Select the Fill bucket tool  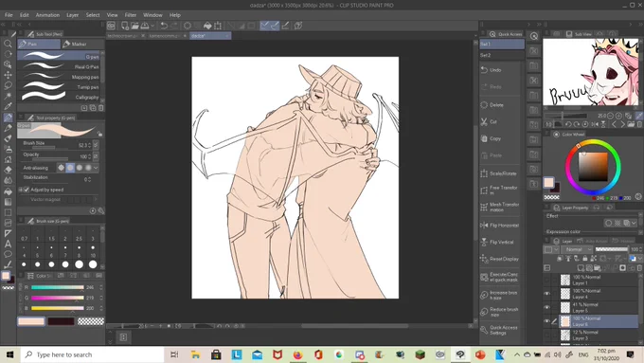tap(8, 191)
